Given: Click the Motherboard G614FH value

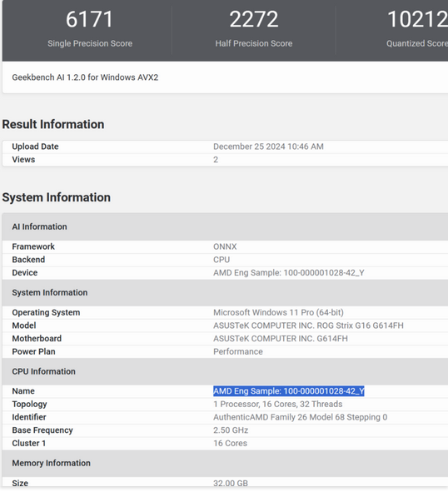Looking at the screenshot, I should [281, 339].
